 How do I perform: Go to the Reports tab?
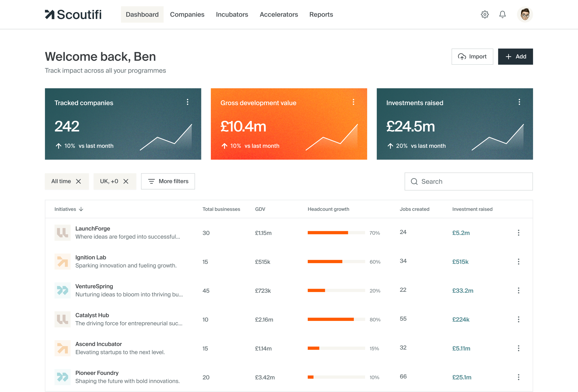321,14
